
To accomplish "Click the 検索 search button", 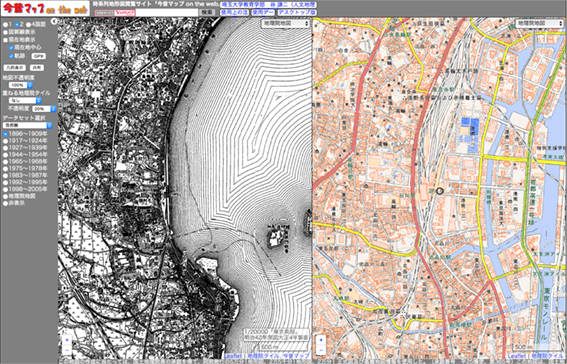I will point(207,12).
